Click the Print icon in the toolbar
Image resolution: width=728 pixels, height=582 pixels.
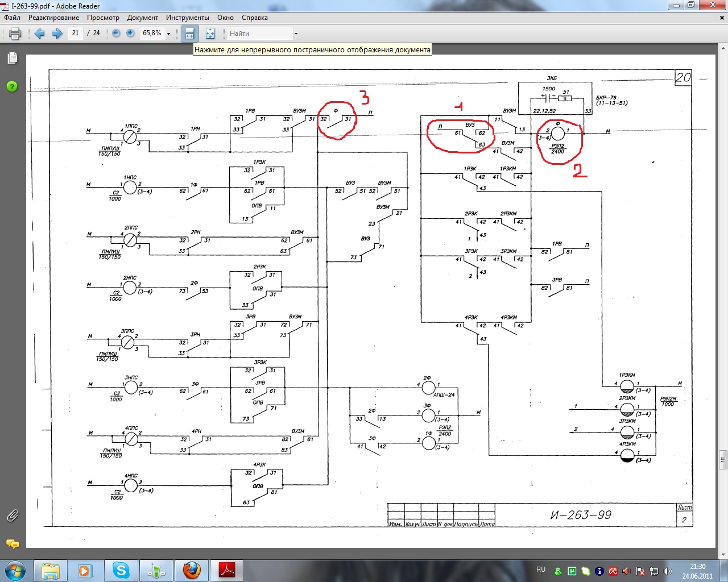pos(15,34)
